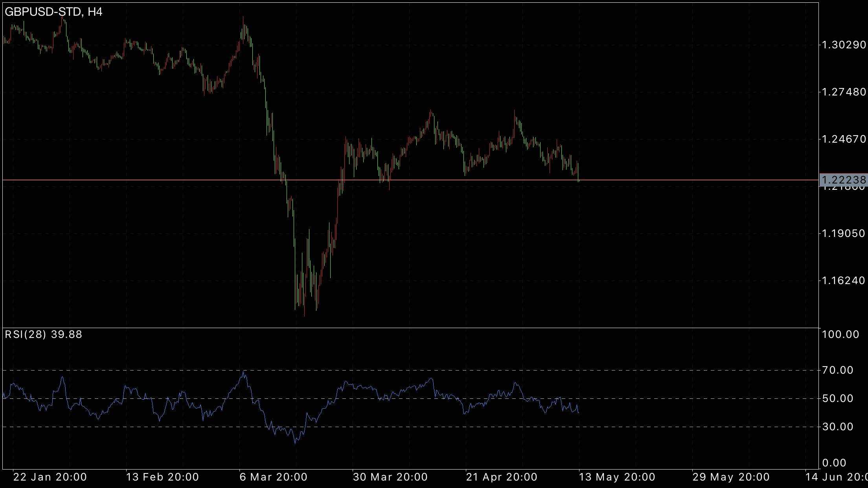Screen dimensions: 868x488
Task: Select the 13 May 20:00 time label
Action: (617, 477)
